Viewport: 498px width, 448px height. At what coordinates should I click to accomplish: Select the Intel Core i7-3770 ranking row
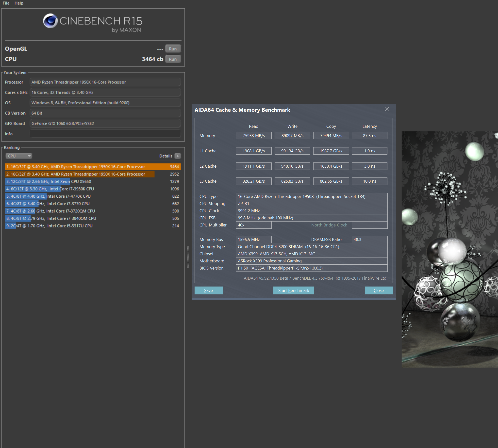[93, 204]
